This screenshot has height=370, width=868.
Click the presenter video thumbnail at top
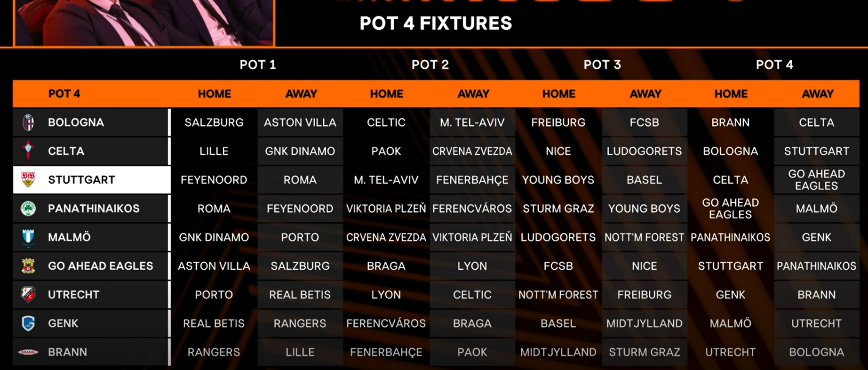click(144, 23)
